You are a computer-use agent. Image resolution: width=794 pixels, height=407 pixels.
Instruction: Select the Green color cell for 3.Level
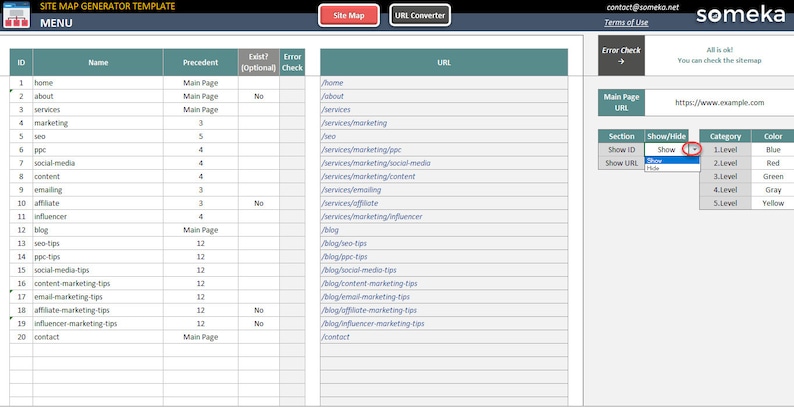coord(773,176)
